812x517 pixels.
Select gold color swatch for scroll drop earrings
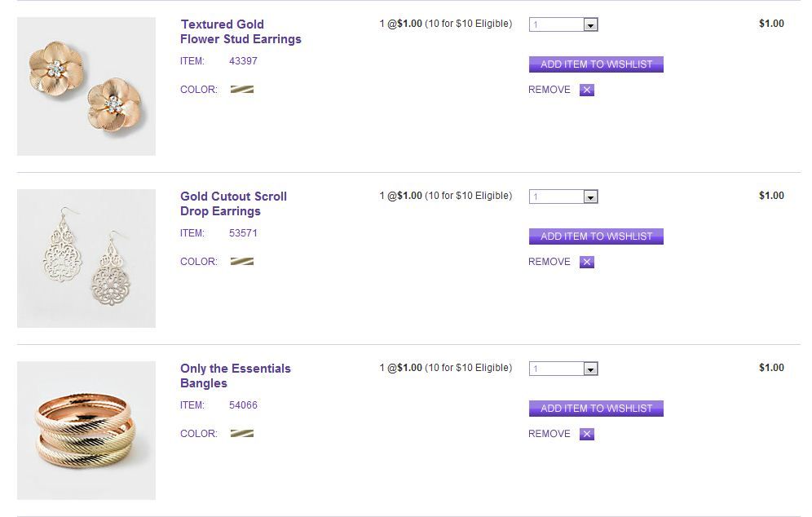pyautogui.click(x=241, y=262)
